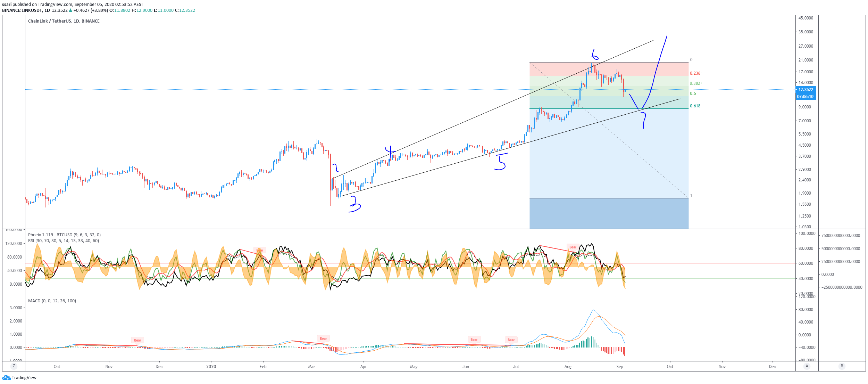Click the handwritten 6 wave label at peak
This screenshot has width=868, height=384.
595,55
